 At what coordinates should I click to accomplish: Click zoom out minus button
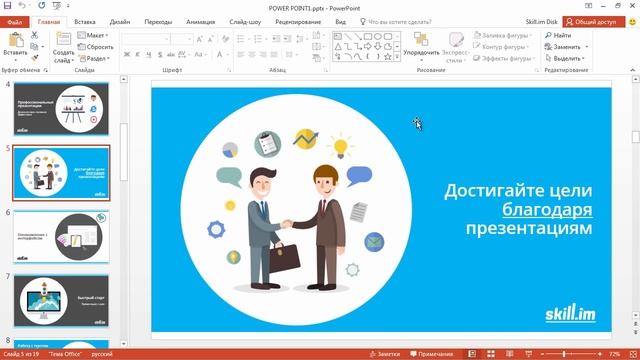pyautogui.click(x=542, y=354)
